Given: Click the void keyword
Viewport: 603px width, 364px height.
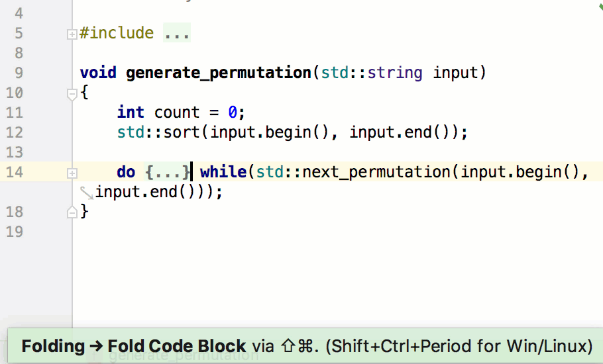Looking at the screenshot, I should click(x=98, y=73).
